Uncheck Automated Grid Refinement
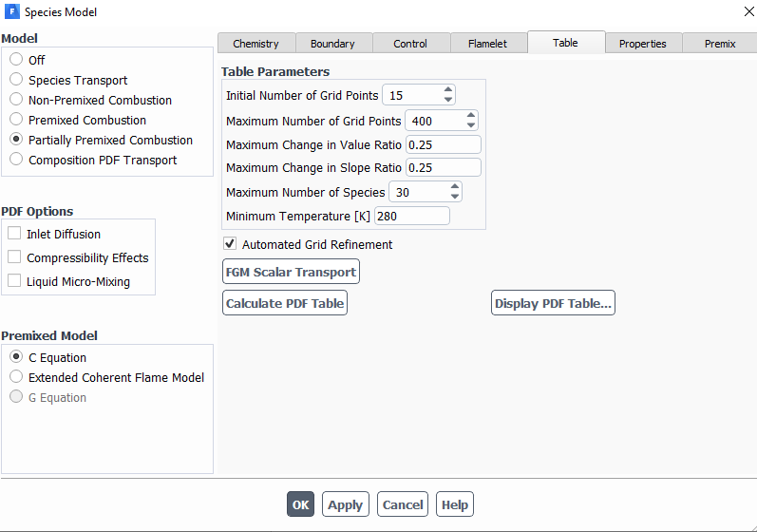 coord(230,244)
